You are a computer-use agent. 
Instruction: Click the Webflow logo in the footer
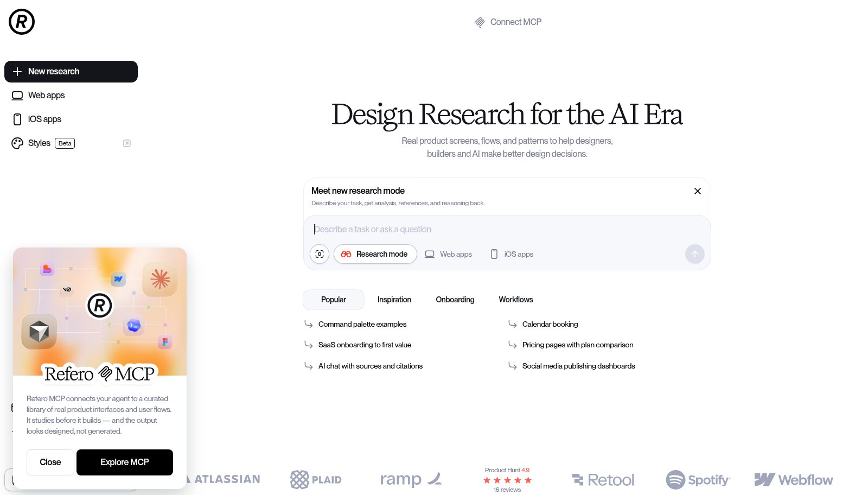[x=794, y=480]
